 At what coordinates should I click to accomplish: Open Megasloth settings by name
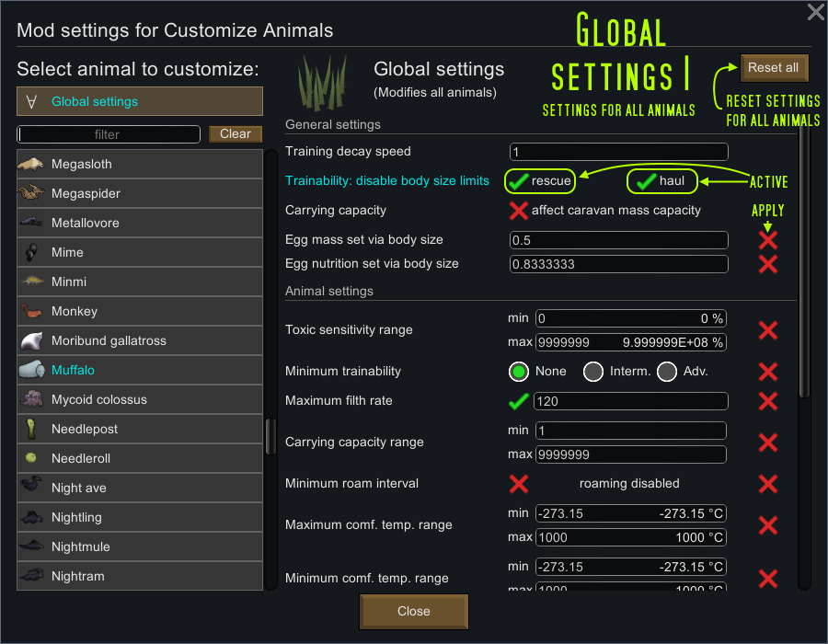click(x=81, y=164)
